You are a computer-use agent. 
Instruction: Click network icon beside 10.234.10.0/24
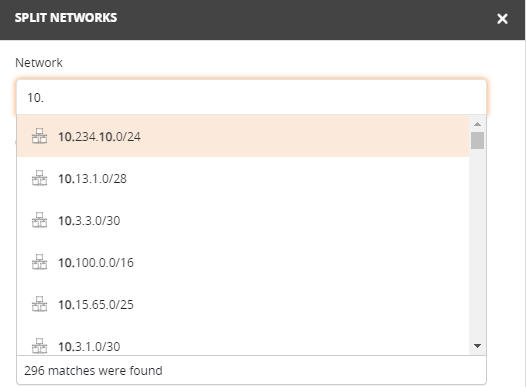pos(39,136)
